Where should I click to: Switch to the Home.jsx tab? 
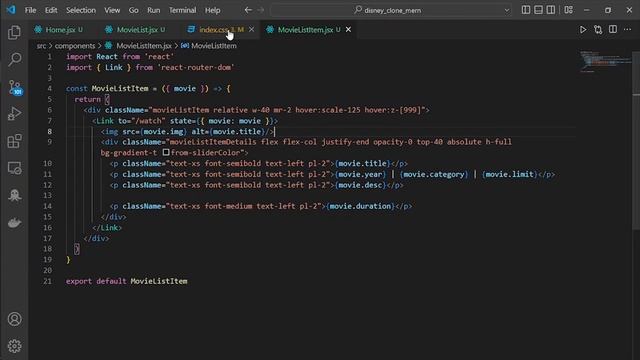pyautogui.click(x=60, y=29)
